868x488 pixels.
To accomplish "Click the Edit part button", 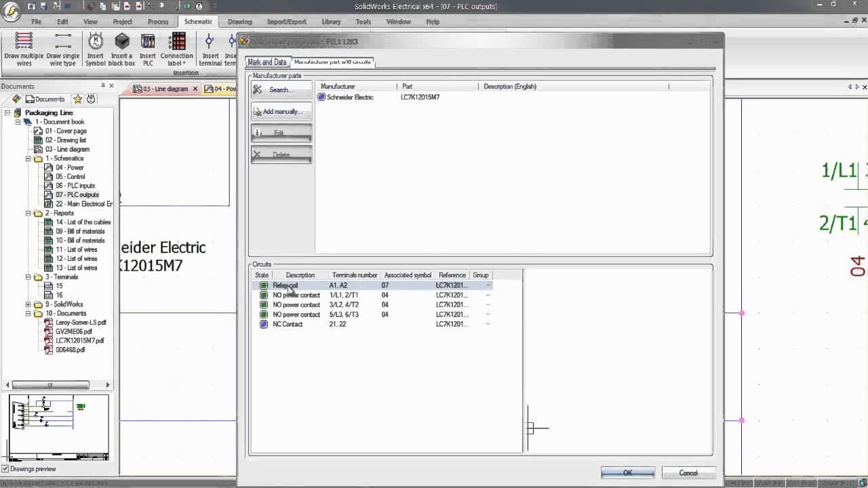I will 281,133.
